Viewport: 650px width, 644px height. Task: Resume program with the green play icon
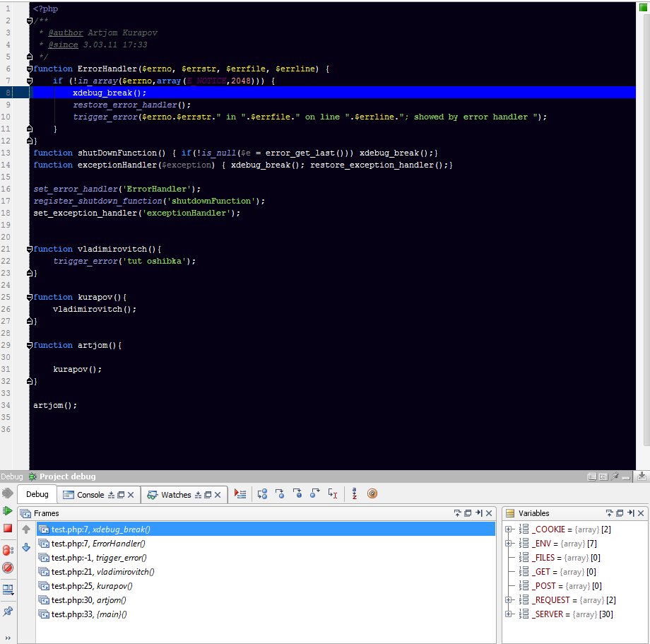tap(8, 510)
